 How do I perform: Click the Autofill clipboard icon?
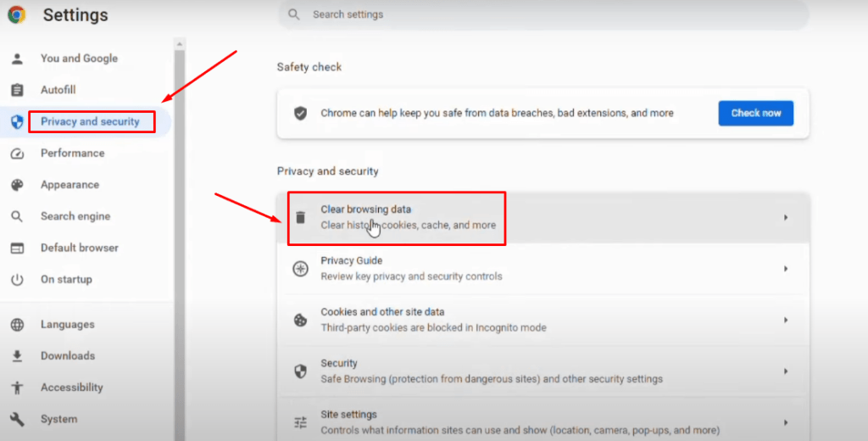(17, 90)
